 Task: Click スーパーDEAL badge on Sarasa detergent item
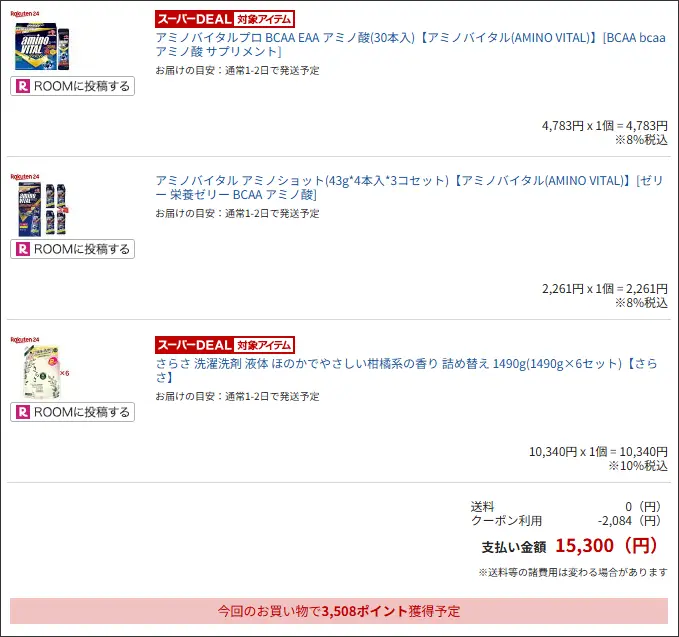225,345
